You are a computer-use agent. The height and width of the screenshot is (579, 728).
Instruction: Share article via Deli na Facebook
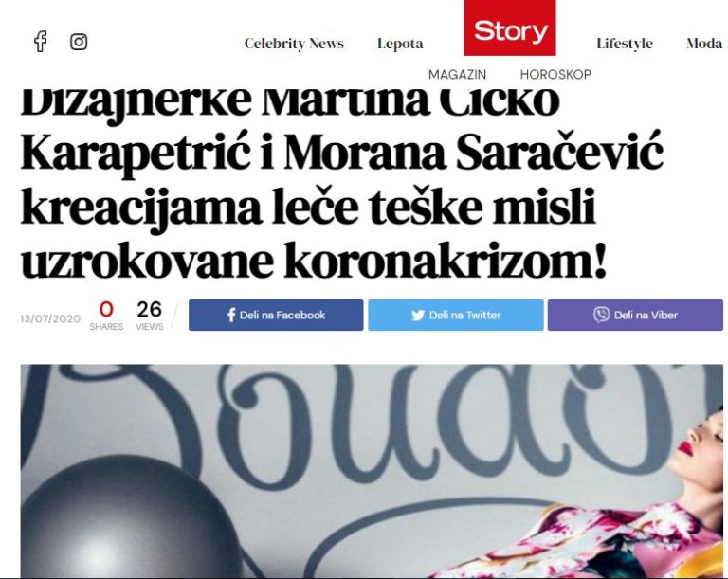click(276, 315)
